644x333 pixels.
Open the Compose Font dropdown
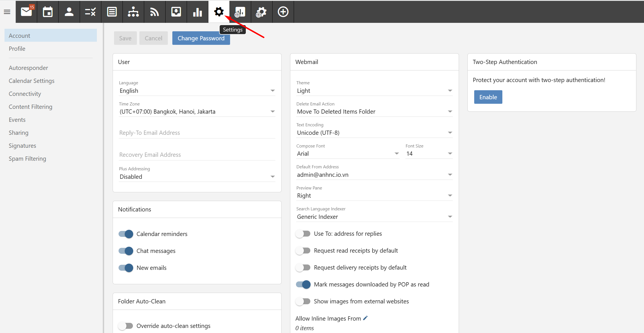(348, 154)
